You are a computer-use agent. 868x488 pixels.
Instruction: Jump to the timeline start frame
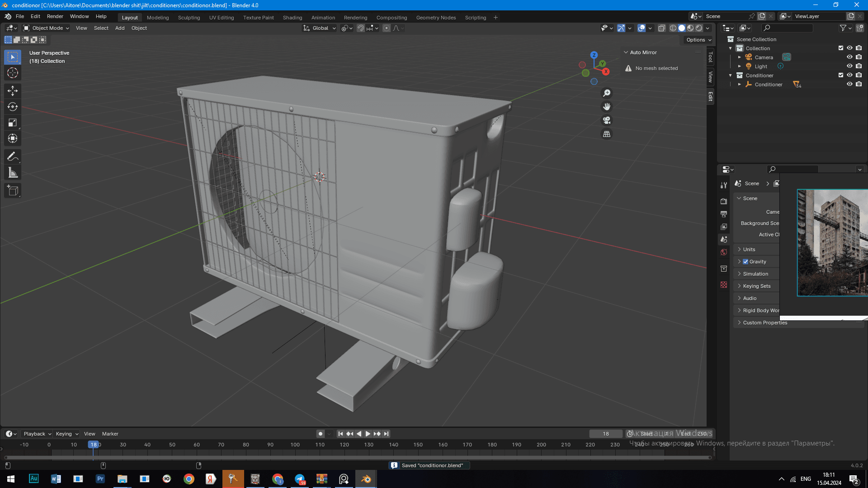click(x=341, y=434)
